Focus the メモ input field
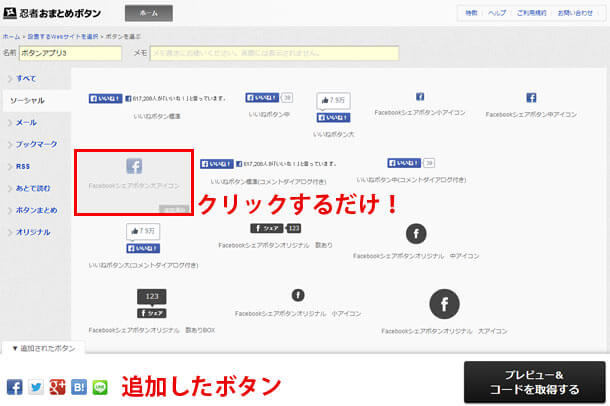 pyautogui.click(x=274, y=53)
